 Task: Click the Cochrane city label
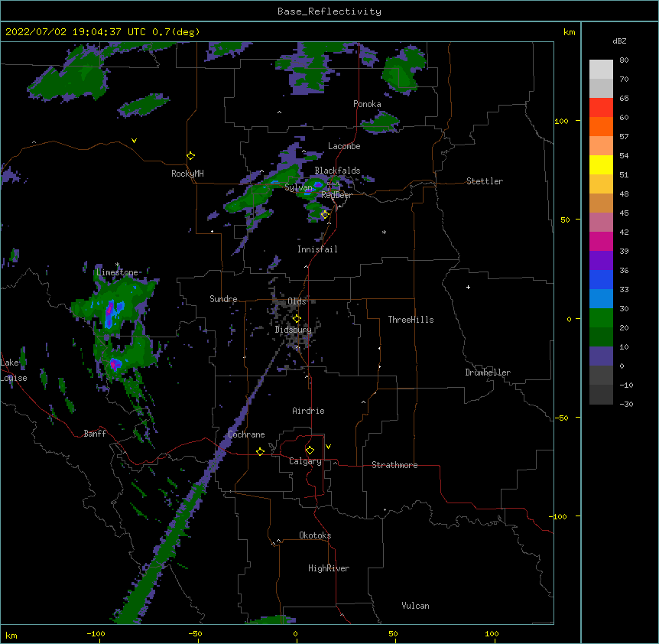point(246,434)
